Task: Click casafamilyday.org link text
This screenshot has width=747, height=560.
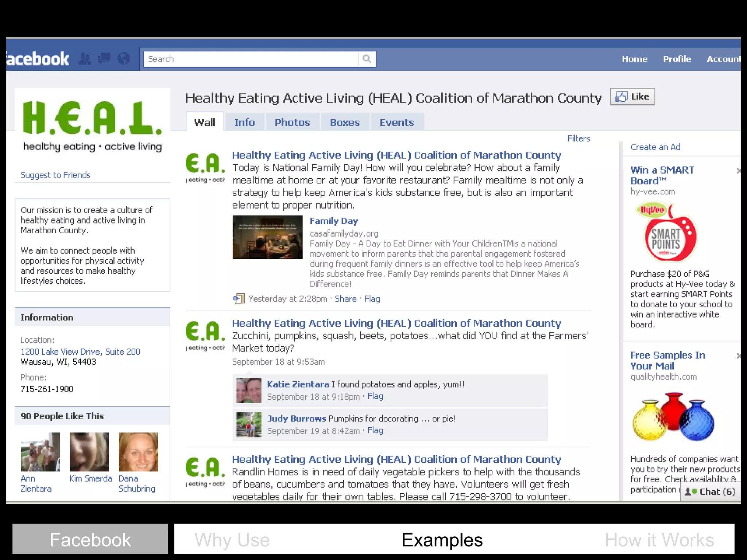Action: pyautogui.click(x=344, y=233)
